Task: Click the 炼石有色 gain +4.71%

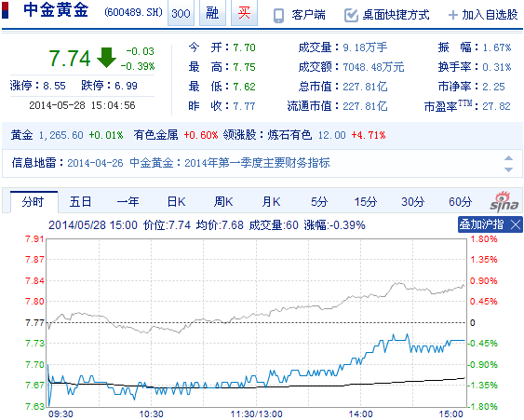Action: point(369,135)
